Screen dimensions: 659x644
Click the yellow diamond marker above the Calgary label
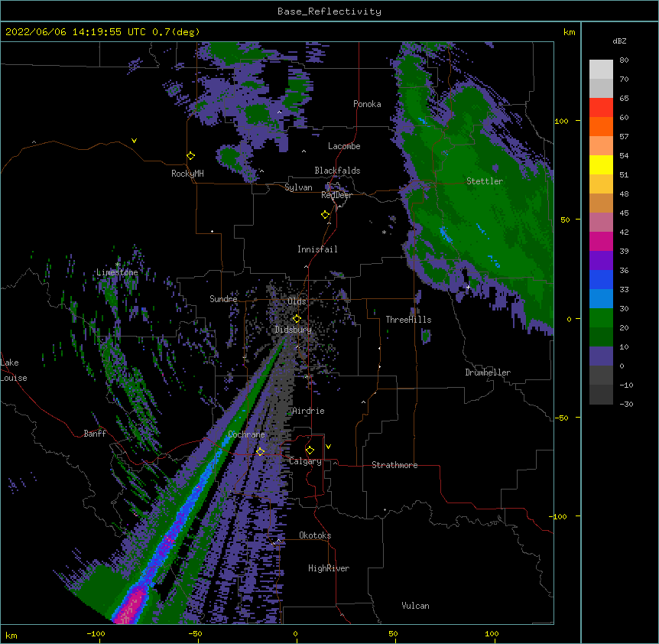(310, 450)
